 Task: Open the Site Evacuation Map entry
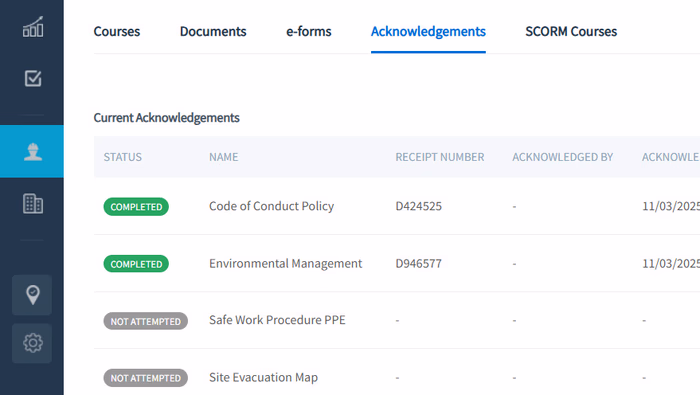(263, 378)
